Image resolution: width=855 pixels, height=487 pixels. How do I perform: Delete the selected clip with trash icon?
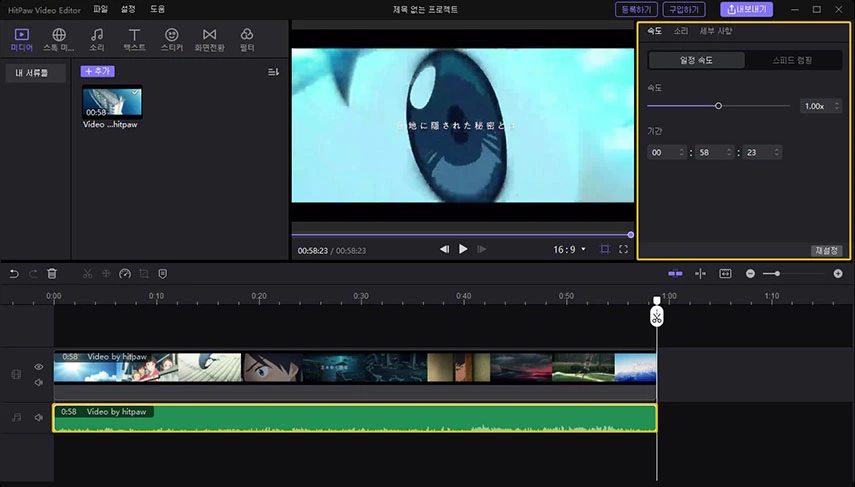[x=52, y=274]
